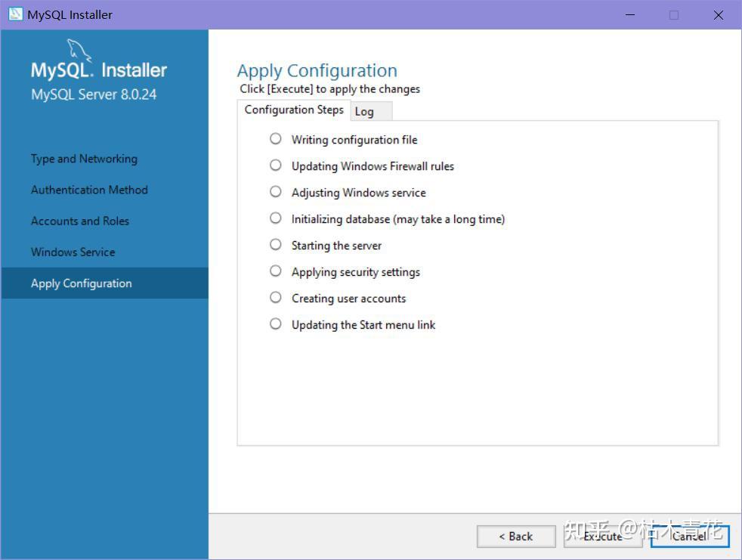
Task: Go to Accounts and Roles step
Action: pos(80,221)
